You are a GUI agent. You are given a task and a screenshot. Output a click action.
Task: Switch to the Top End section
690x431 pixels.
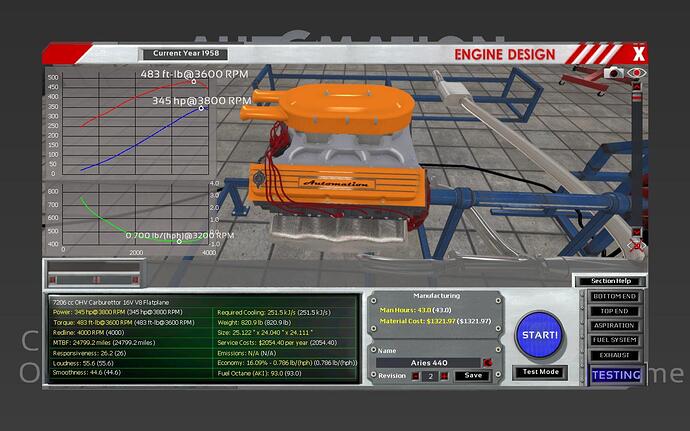(x=616, y=311)
